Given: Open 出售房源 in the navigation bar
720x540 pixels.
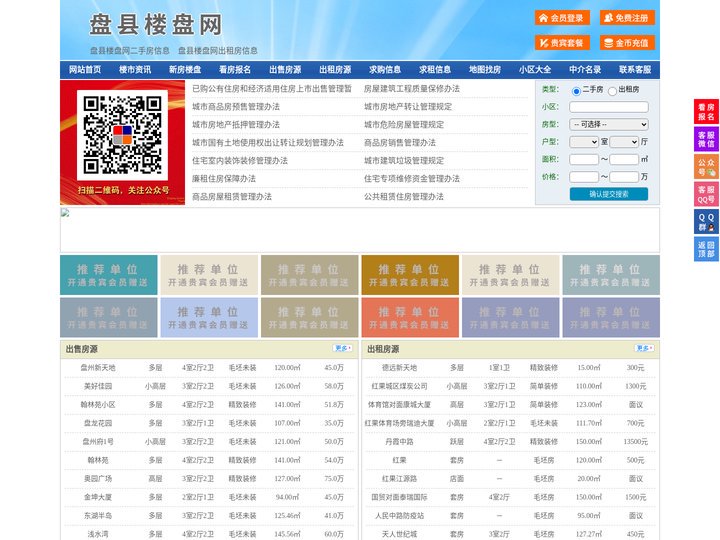Looking at the screenshot, I should pos(285,70).
